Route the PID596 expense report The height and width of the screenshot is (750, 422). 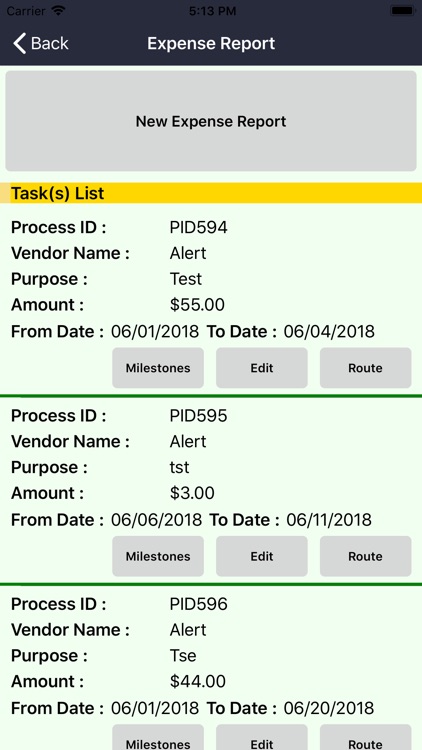tap(366, 738)
